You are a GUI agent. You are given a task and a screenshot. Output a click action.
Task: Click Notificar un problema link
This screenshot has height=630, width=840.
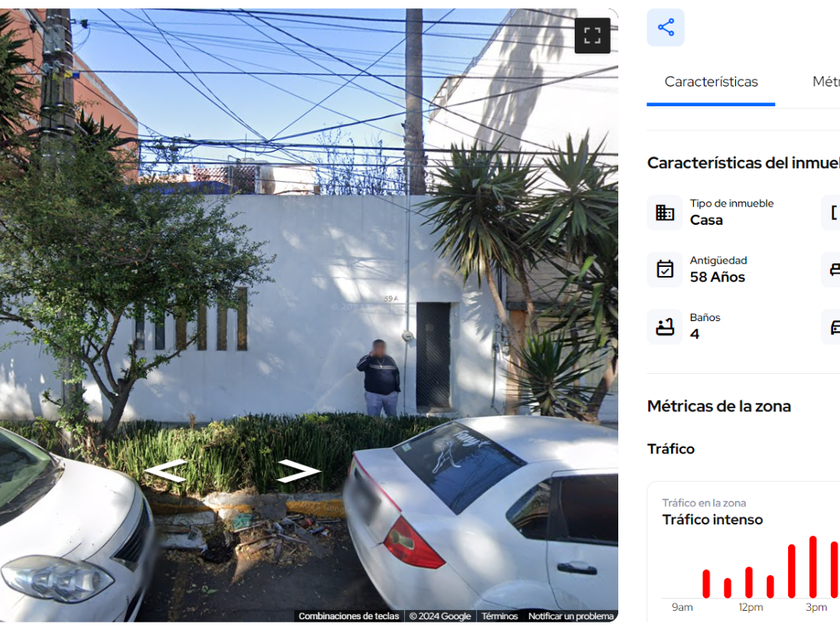tap(571, 616)
